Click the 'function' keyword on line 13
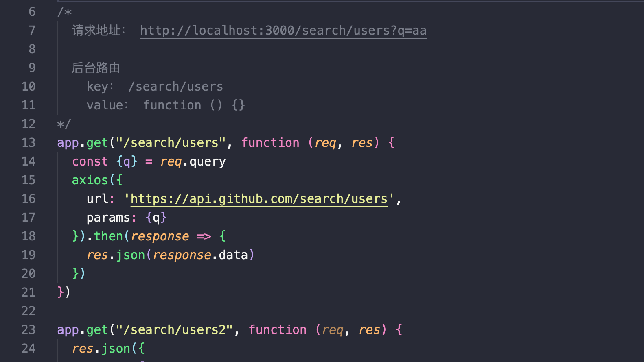The height and width of the screenshot is (362, 644). 270,143
